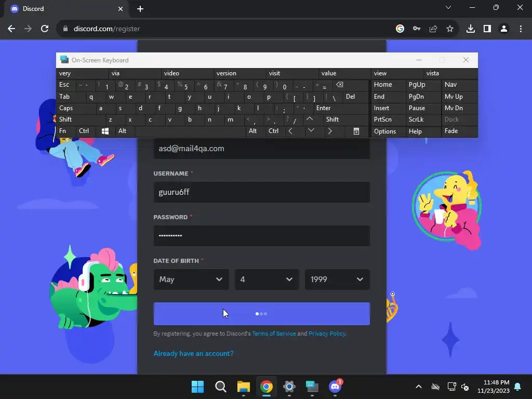532x399 pixels.
Task: Click the up arrow key on keyboard
Action: tap(310, 119)
